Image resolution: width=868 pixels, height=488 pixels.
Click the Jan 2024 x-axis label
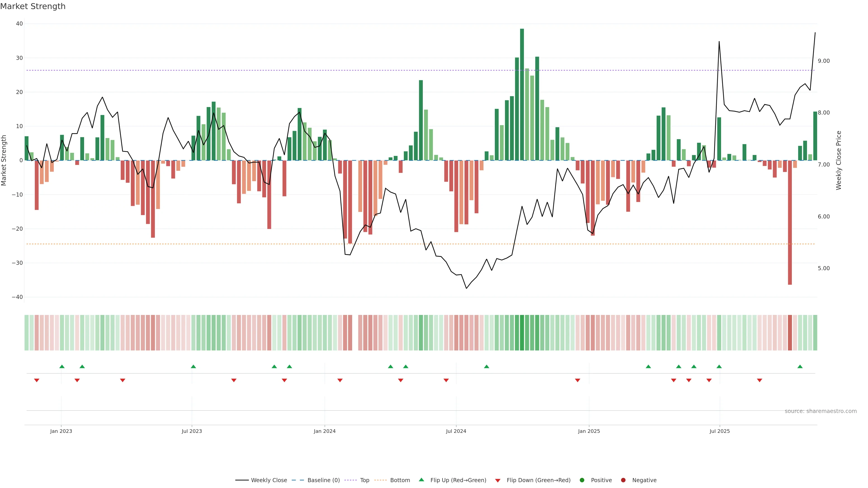(x=325, y=431)
